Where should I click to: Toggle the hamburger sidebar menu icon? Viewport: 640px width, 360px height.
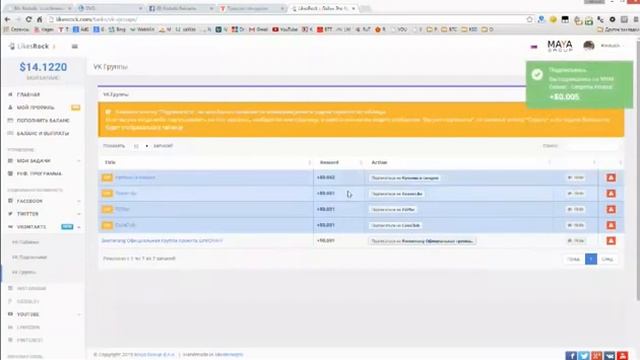[x=75, y=47]
